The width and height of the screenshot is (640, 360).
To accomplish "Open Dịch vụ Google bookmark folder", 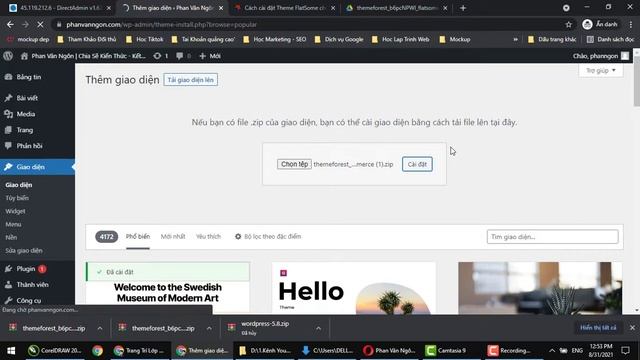I will pyautogui.click(x=339, y=40).
